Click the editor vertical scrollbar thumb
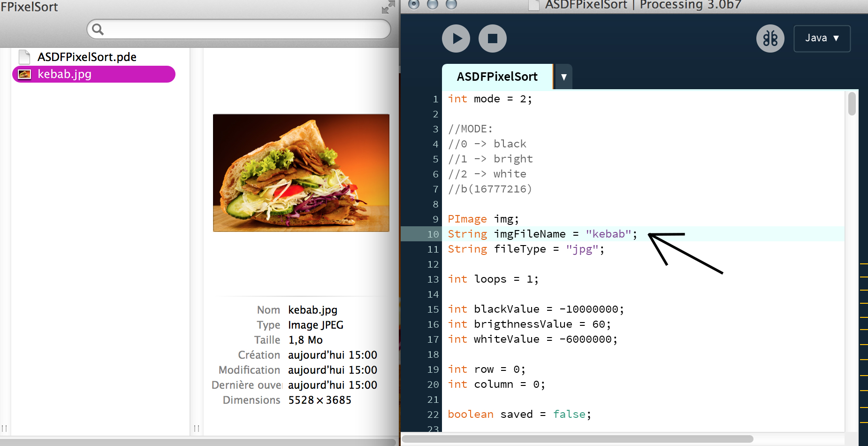This screenshot has height=446, width=868. [x=852, y=103]
